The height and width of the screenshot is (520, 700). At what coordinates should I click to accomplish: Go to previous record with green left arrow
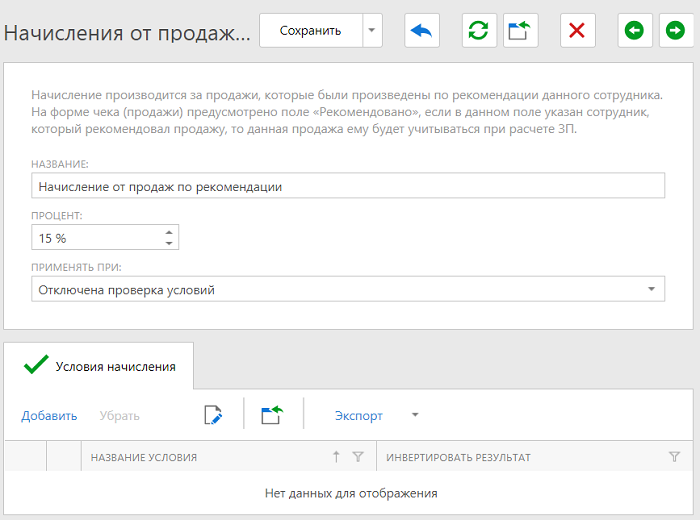(635, 30)
